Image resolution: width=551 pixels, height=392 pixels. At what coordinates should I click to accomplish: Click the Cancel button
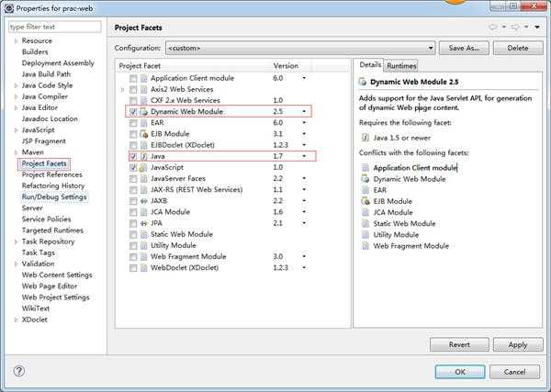tap(514, 372)
